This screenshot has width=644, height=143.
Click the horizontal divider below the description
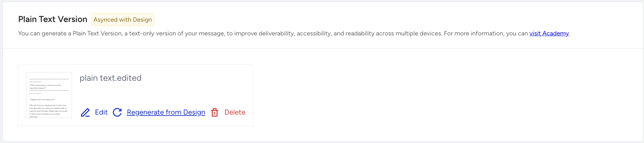click(323, 49)
